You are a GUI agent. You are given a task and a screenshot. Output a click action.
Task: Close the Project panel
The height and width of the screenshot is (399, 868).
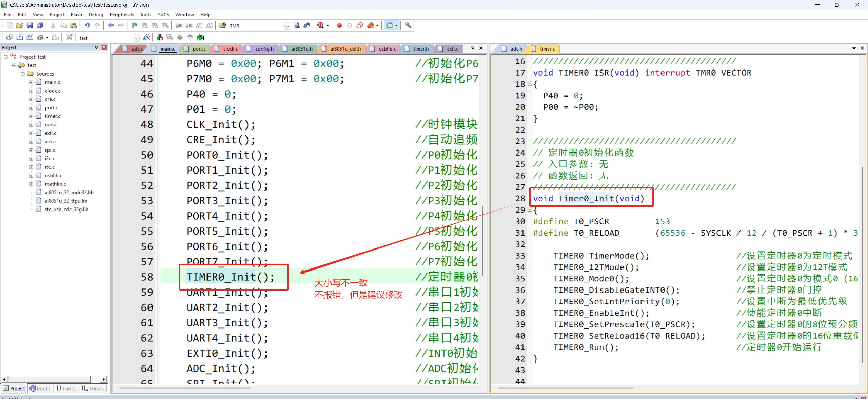tap(104, 47)
